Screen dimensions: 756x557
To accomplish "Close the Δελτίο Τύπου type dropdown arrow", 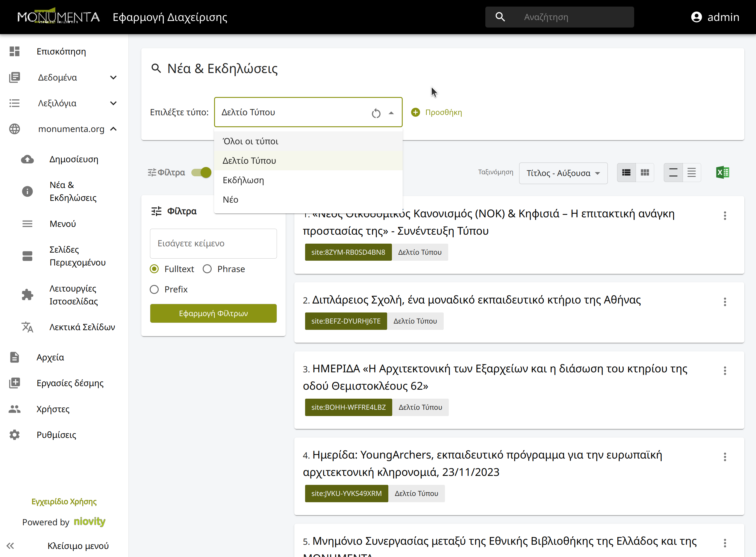I will point(391,113).
